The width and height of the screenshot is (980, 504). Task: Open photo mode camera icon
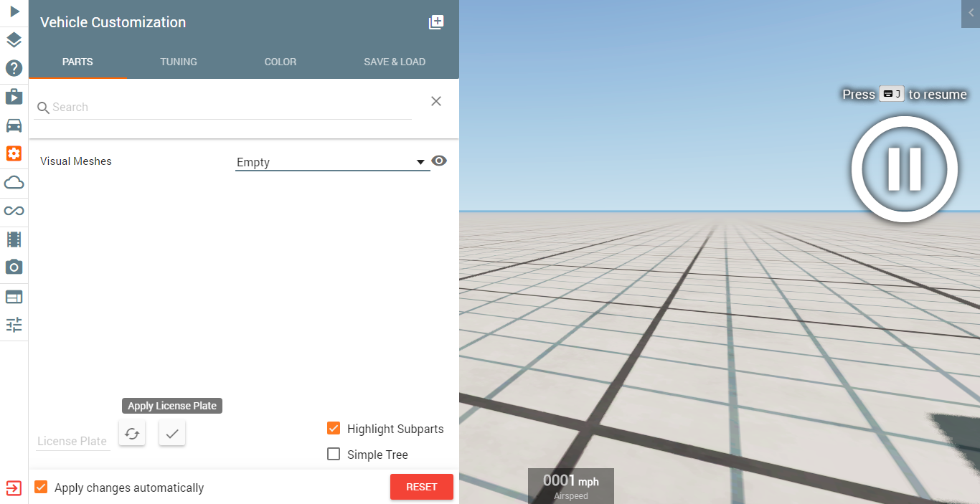point(14,267)
